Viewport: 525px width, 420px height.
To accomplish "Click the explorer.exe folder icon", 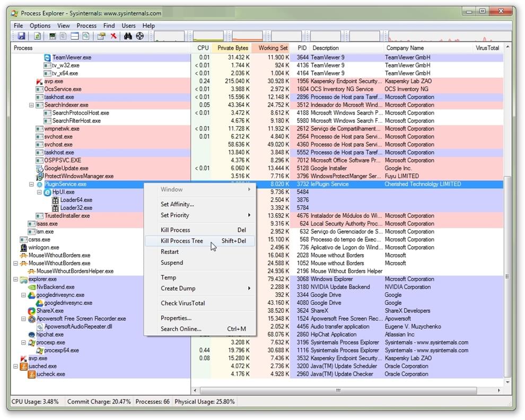I will coord(23,279).
